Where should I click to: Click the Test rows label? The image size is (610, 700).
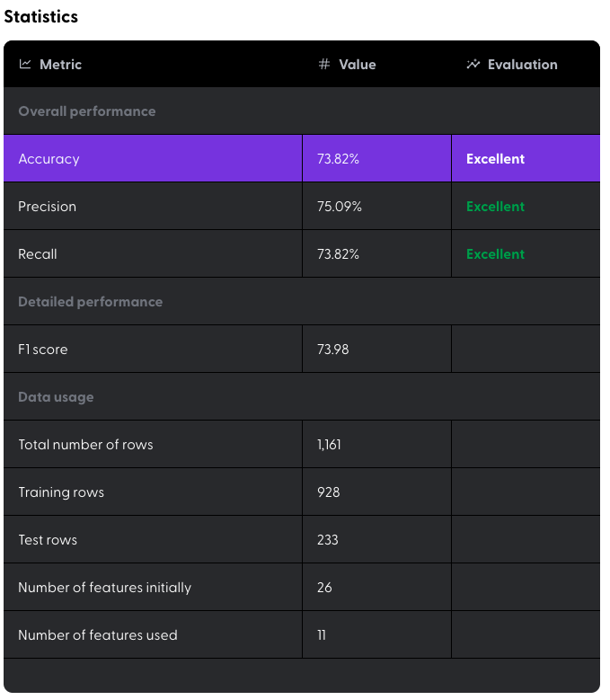tap(48, 540)
